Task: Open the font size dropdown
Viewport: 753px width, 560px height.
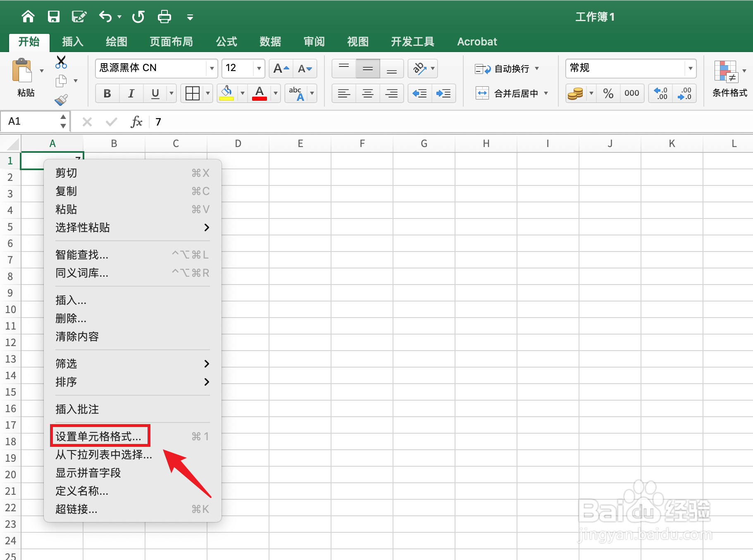Action: 259,69
